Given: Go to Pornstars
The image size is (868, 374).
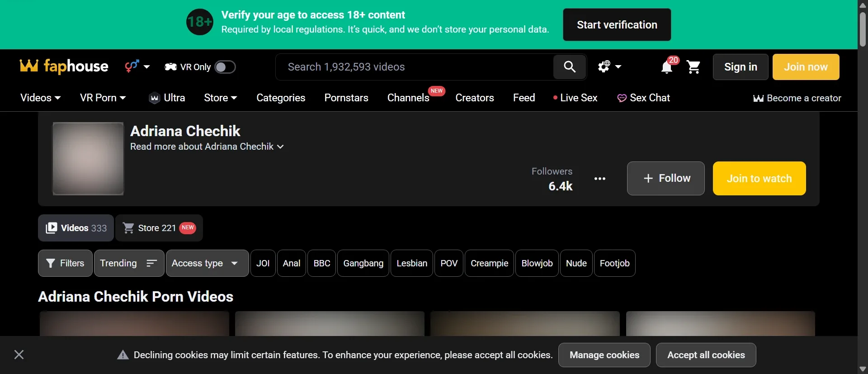Looking at the screenshot, I should tap(346, 98).
